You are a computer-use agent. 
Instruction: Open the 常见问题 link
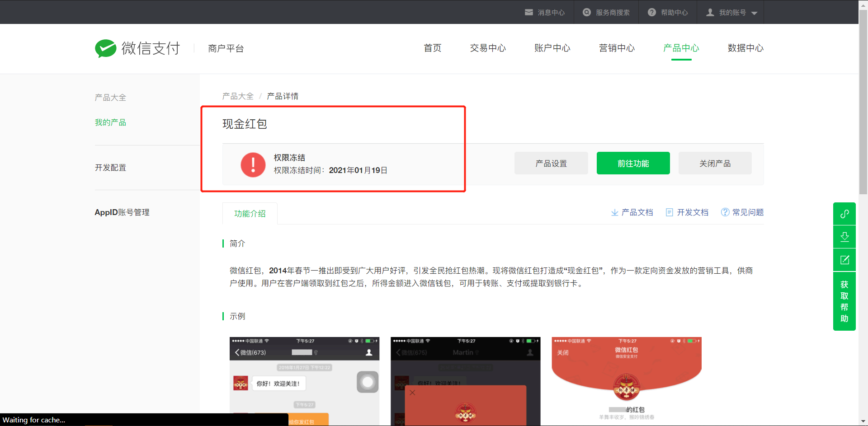pyautogui.click(x=748, y=212)
